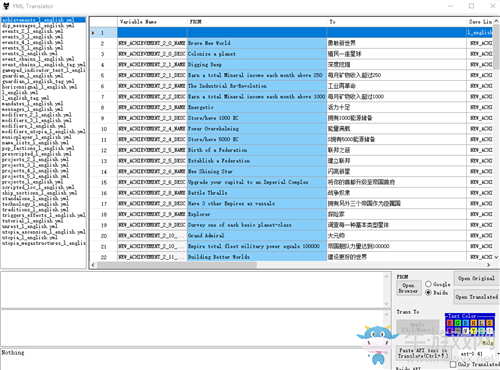Enable the Only Translated checkbox
Viewport: 500px width, 370px height.
coord(453,364)
